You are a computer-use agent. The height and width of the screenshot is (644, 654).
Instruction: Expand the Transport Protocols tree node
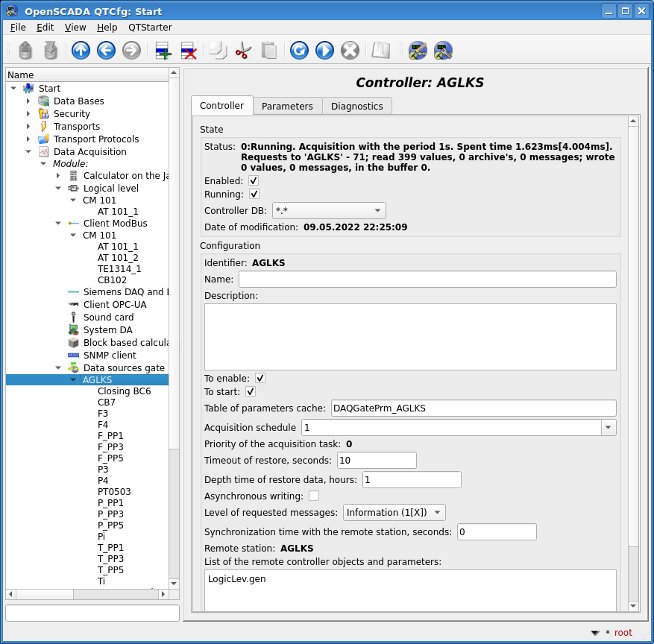coord(28,139)
